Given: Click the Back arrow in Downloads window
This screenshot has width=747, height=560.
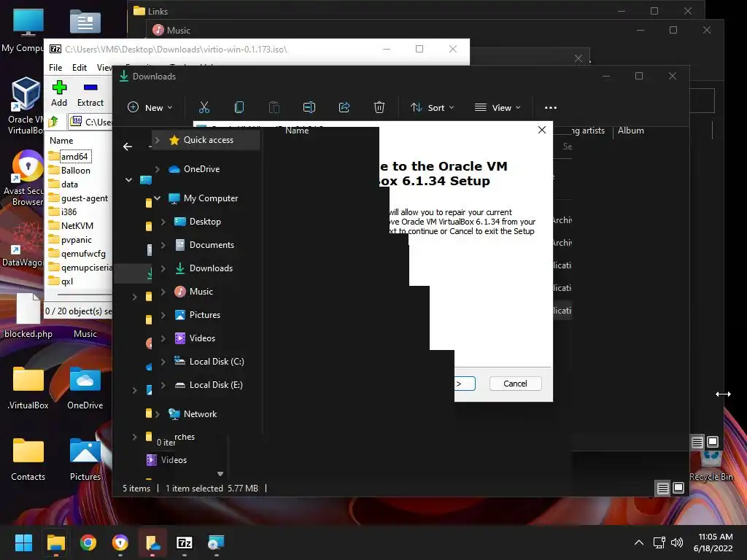Looking at the screenshot, I should [x=128, y=146].
